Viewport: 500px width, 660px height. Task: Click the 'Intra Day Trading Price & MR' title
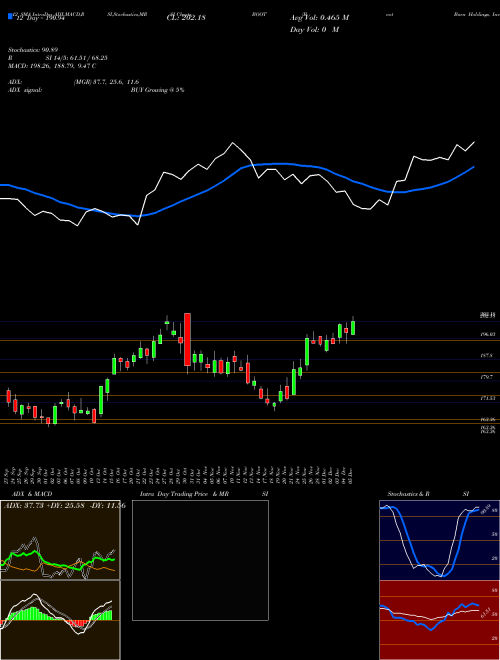184,494
